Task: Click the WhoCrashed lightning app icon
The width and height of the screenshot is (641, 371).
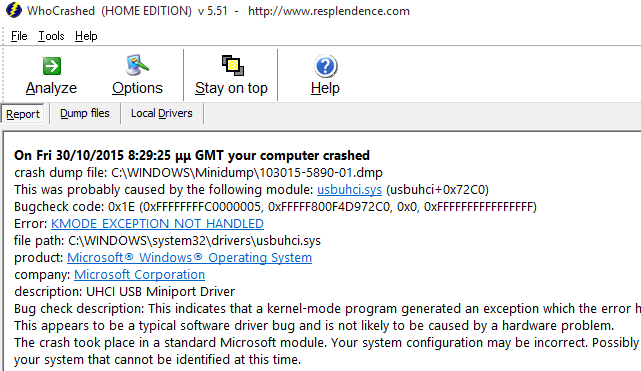Action: (13, 11)
